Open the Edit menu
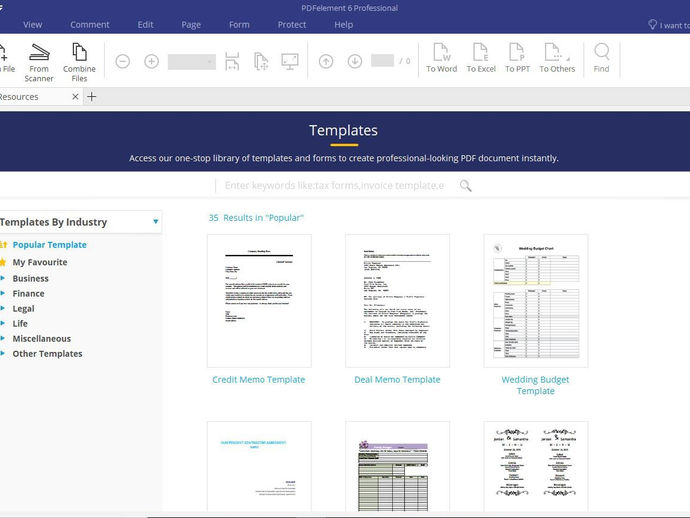The width and height of the screenshot is (690, 518). 145,25
